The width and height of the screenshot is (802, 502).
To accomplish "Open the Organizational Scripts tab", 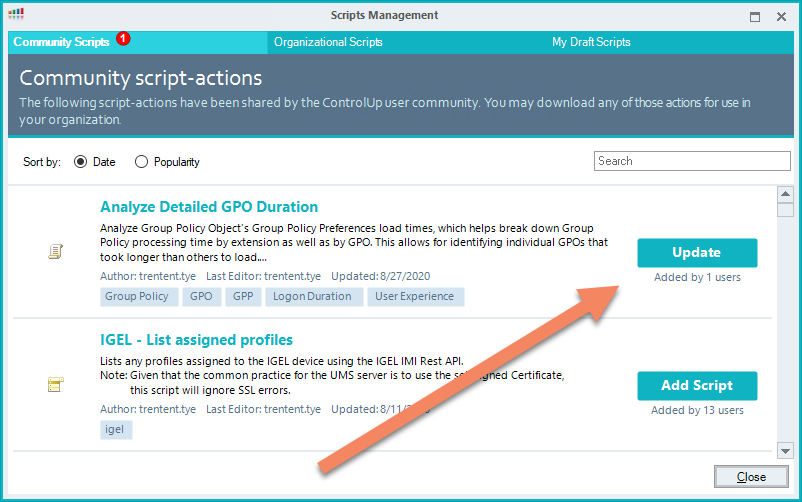I will (328, 42).
